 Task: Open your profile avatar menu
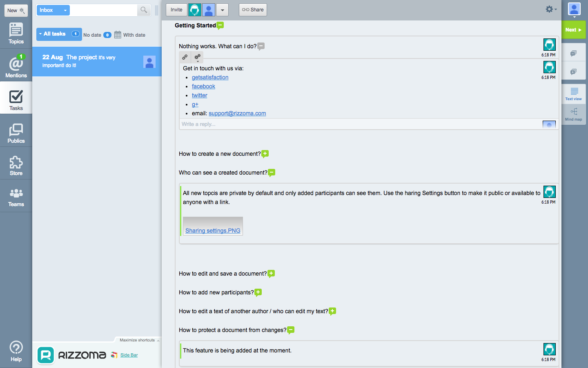pos(574,9)
